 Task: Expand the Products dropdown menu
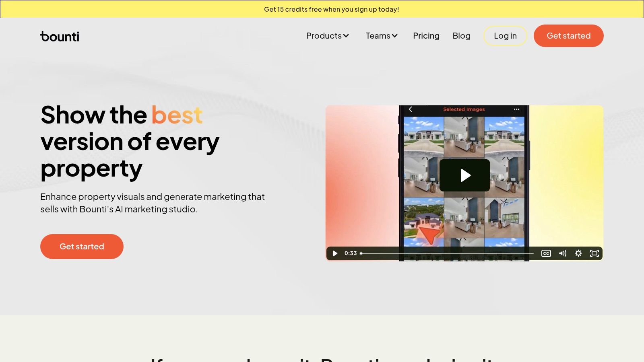(327, 36)
